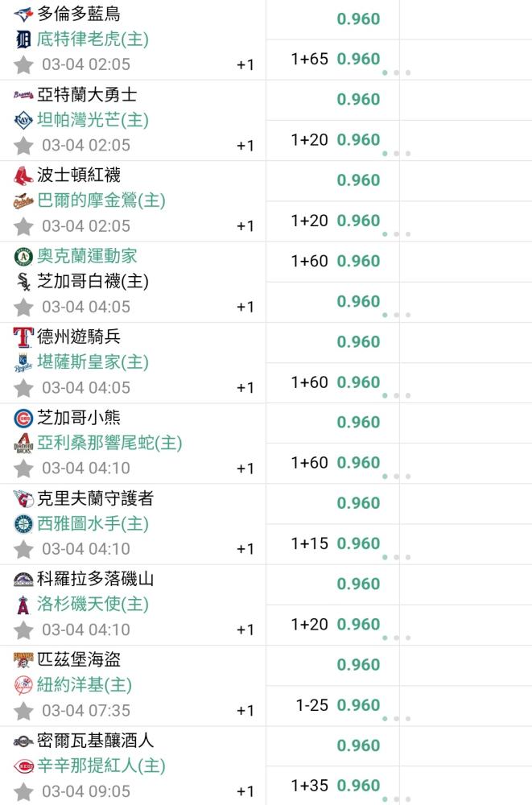Click the Chicago Cubs logo

click(23, 418)
